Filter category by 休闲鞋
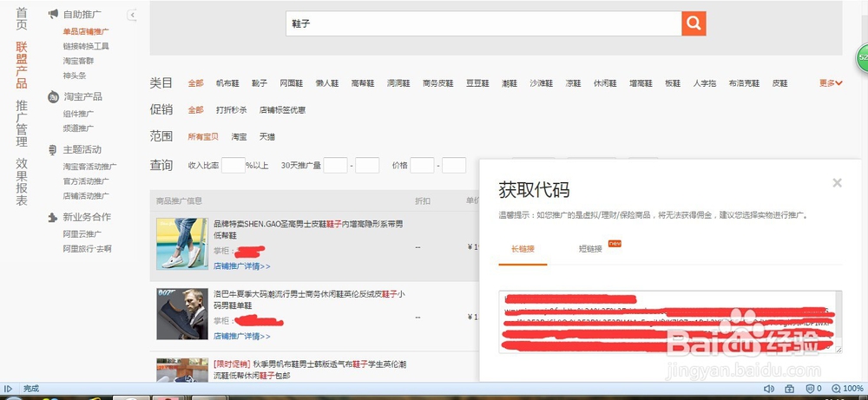 pos(605,83)
